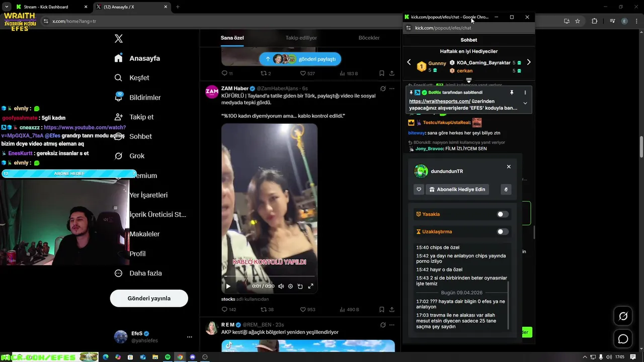The width and height of the screenshot is (644, 362).
Task: Click Grok icon on R E M post
Action: tap(383, 325)
